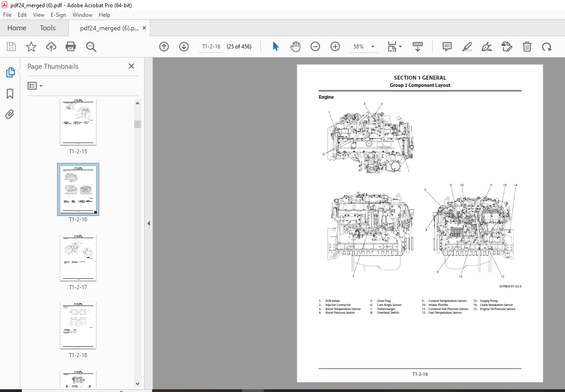The height and width of the screenshot is (392, 565).
Task: Click 'Glow Plug' legend entry
Action: (384, 301)
